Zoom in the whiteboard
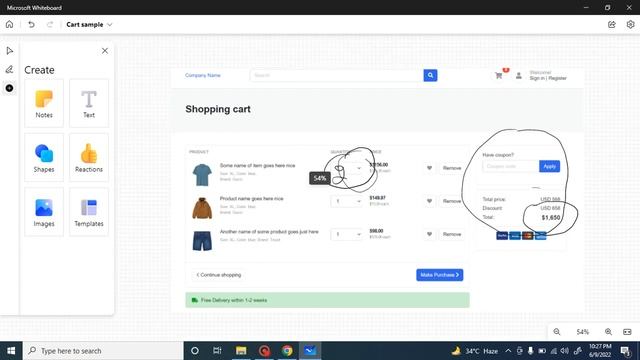Screen dimensions: 640x360 (608, 332)
